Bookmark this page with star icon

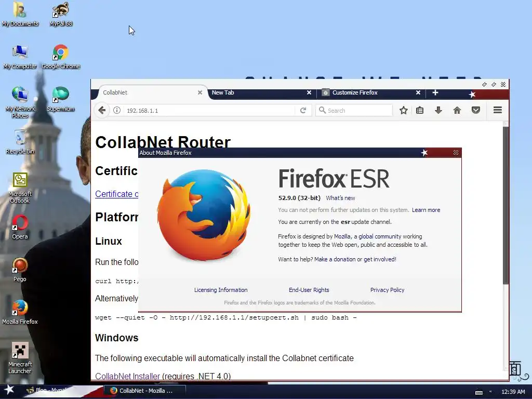coord(403,110)
